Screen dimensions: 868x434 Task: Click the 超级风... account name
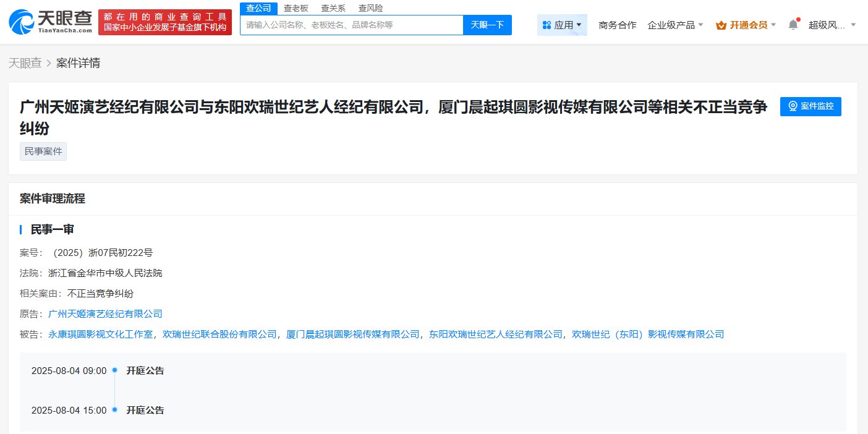(x=827, y=25)
